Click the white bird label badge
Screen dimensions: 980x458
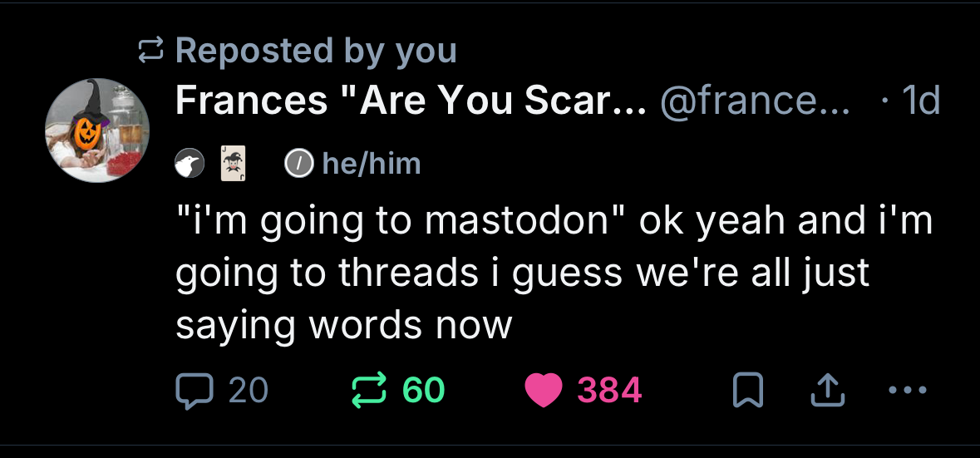click(189, 165)
